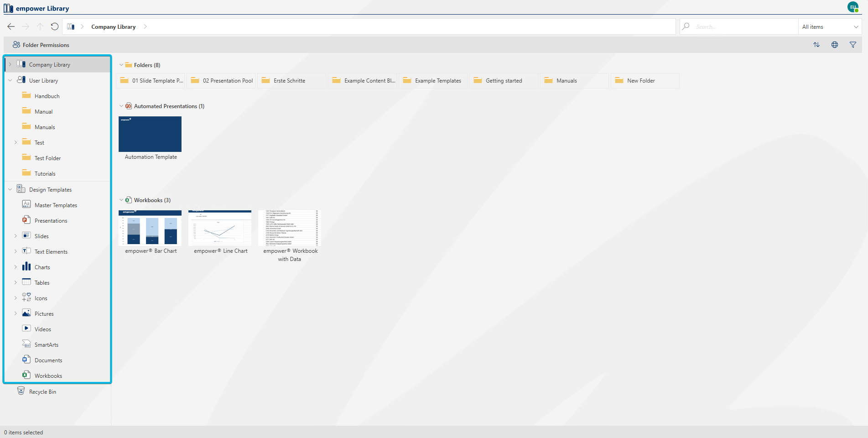The width and height of the screenshot is (868, 438).
Task: Select empower Workbook with Data thumbnail
Action: 290,228
